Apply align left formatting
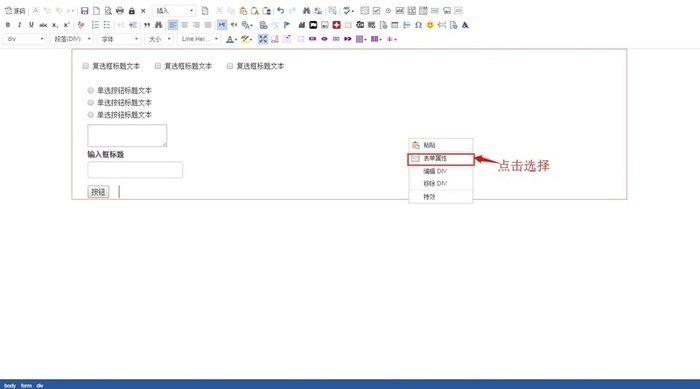Screen dimensions: 700x389 (173, 25)
